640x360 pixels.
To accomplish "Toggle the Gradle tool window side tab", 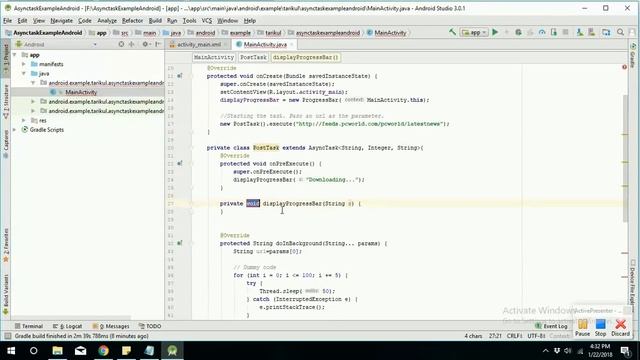I will pos(633,56).
